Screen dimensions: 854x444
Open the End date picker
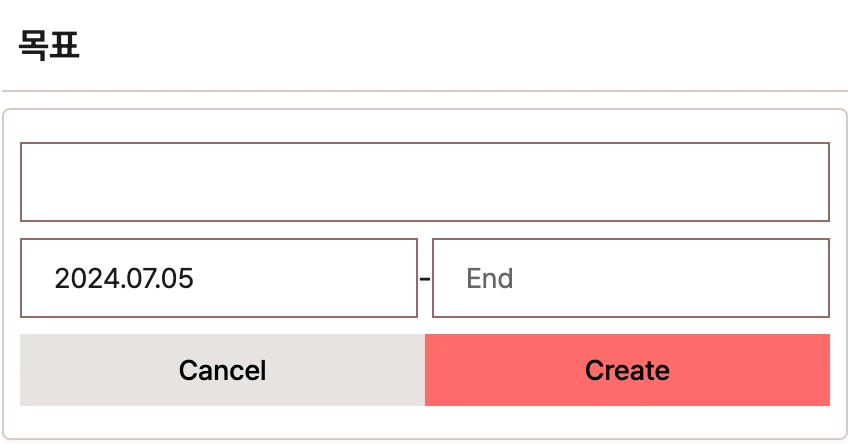631,278
